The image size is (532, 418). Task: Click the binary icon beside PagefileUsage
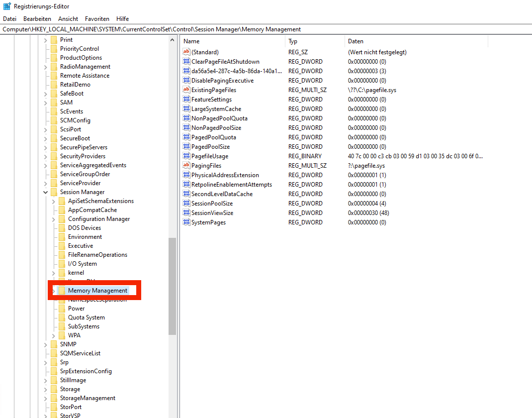(187, 156)
